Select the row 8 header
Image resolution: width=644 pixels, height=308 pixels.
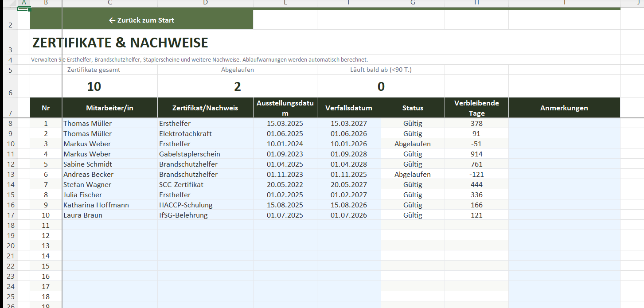pyautogui.click(x=11, y=124)
